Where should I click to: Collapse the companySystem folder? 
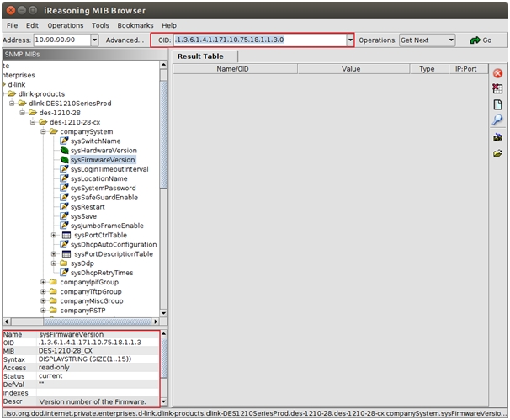44,131
